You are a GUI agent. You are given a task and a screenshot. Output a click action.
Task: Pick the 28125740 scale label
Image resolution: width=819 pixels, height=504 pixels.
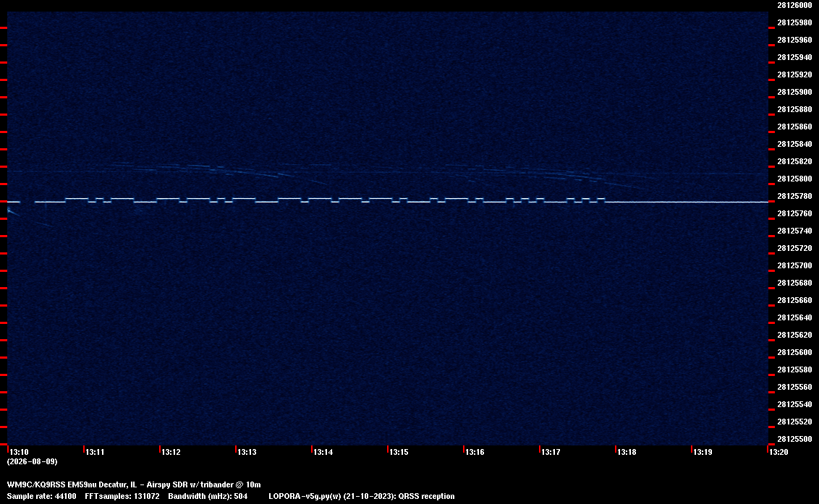click(794, 231)
